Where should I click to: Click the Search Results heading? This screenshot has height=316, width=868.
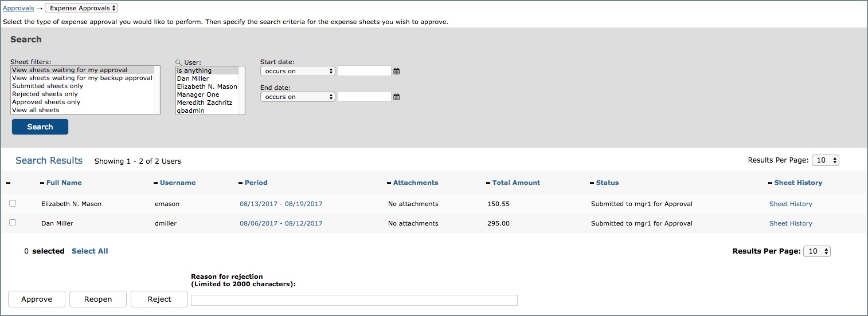click(49, 161)
